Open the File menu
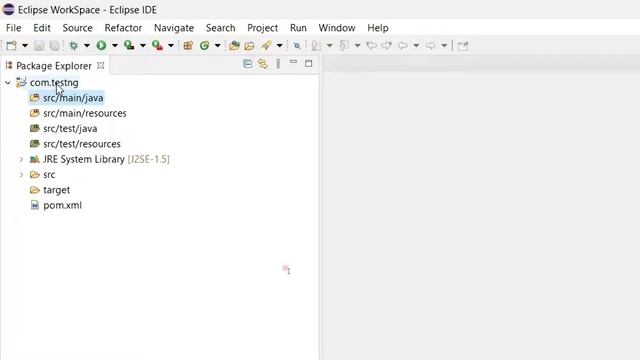 (x=13, y=28)
